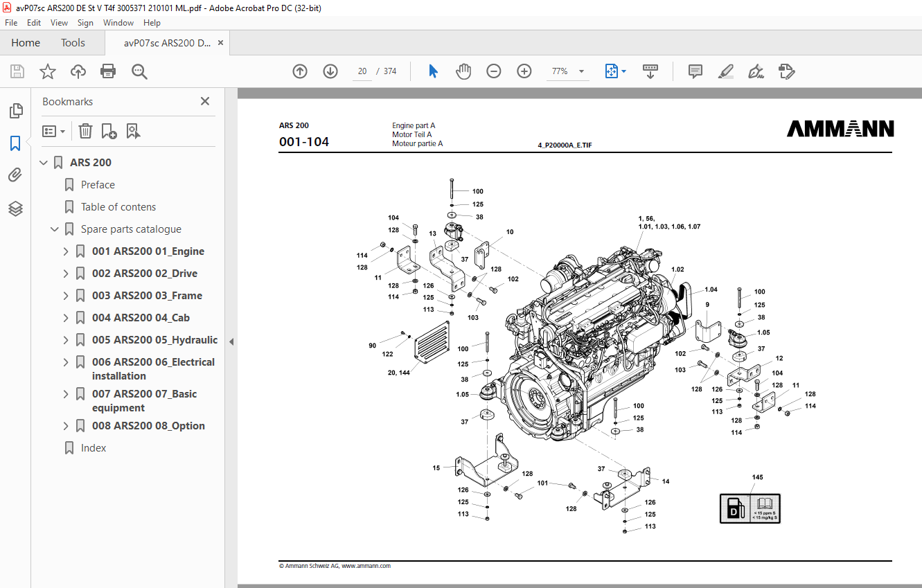Open the Edit menu
This screenshot has width=922, height=588.
coord(34,23)
